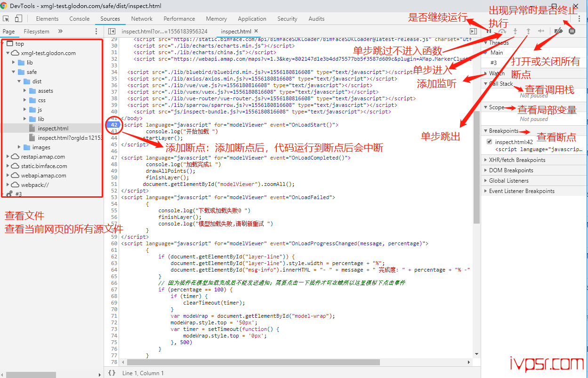Switch to the Network tab
588x378 pixels.
[x=142, y=19]
